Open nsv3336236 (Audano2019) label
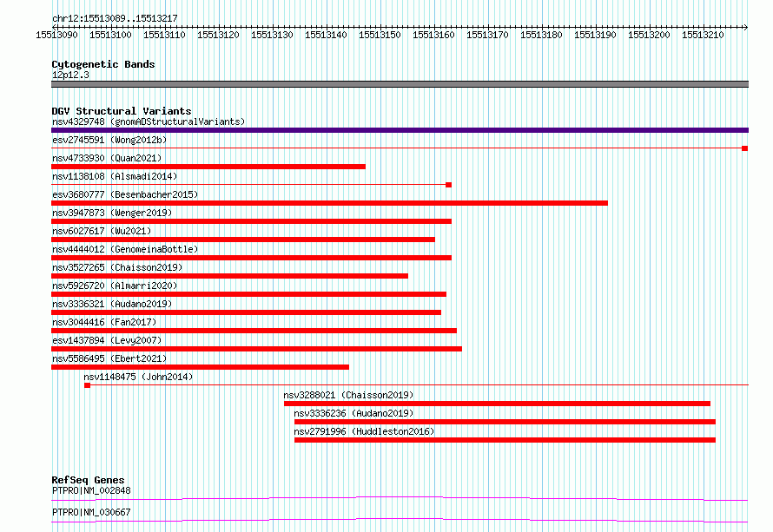This screenshot has height=532, width=773. (354, 413)
